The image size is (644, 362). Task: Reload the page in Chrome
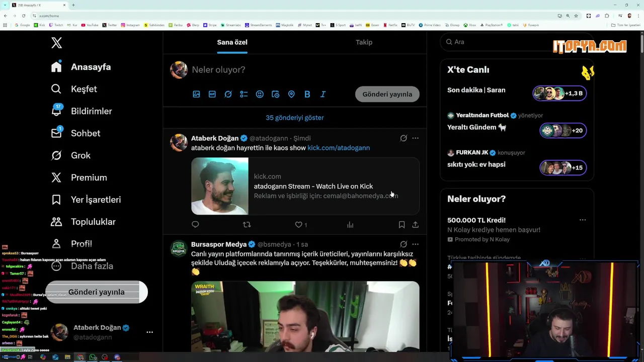click(23, 16)
